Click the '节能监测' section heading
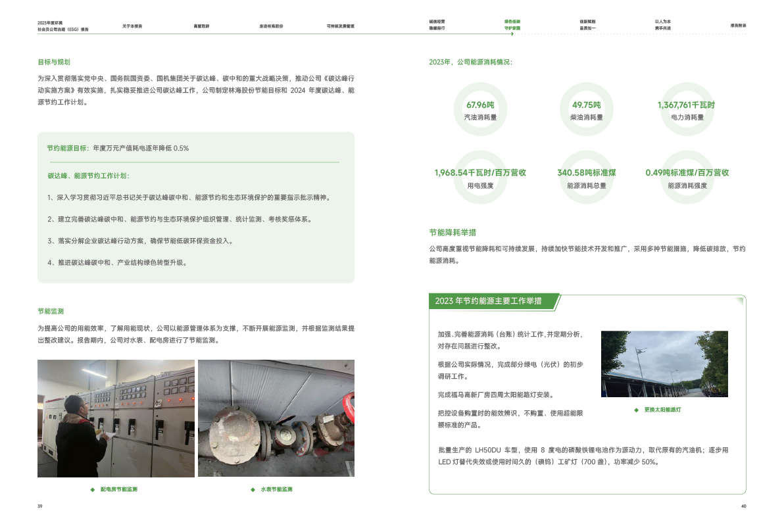The height and width of the screenshot is (532, 784). click(51, 311)
